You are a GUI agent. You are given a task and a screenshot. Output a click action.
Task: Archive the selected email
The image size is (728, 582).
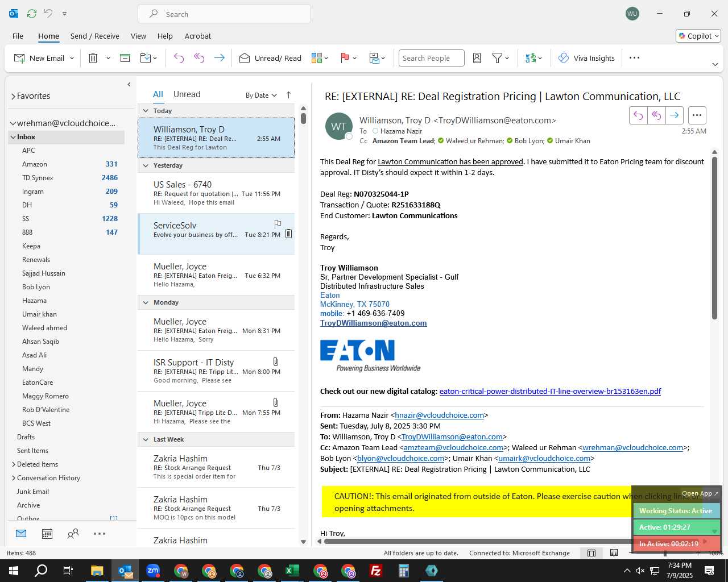coord(125,58)
